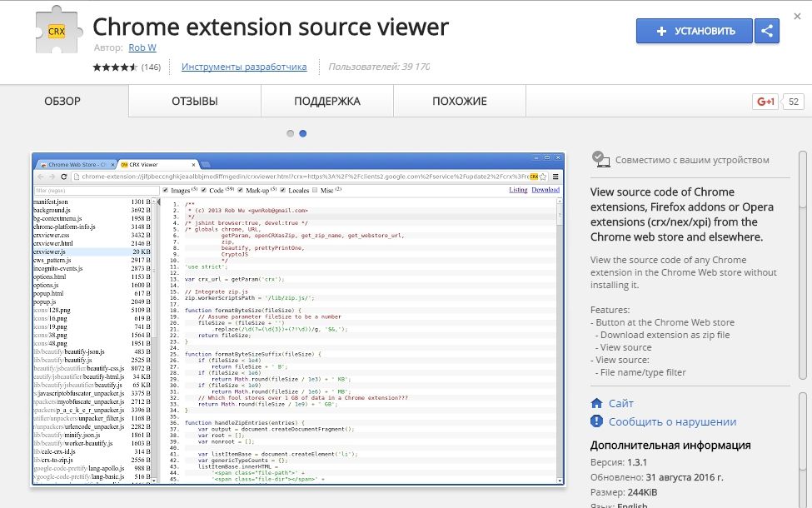The image size is (812, 508).
Task: Toggle the Images checkbox in screenshot
Action: (166, 190)
